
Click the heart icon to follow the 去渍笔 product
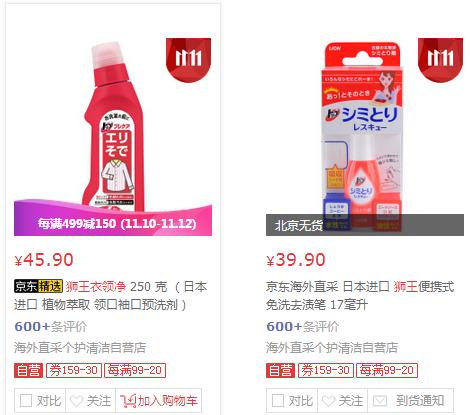click(x=329, y=401)
